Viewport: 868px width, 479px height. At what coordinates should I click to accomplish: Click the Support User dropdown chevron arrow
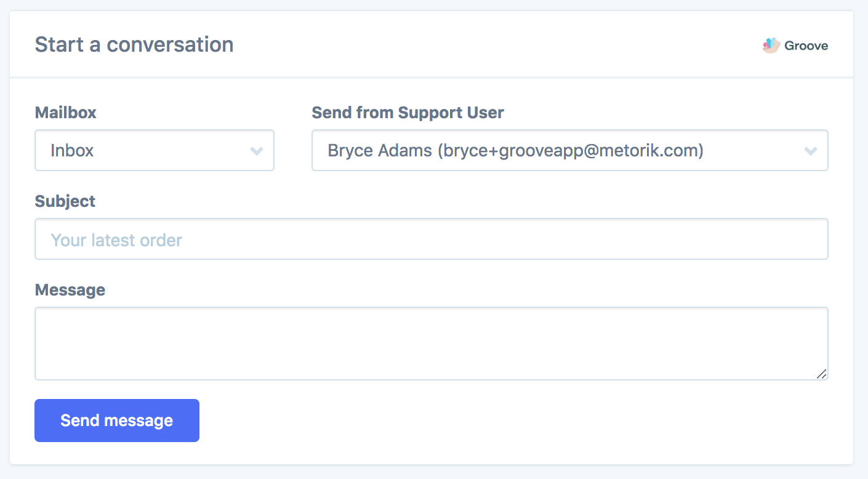pyautogui.click(x=811, y=151)
